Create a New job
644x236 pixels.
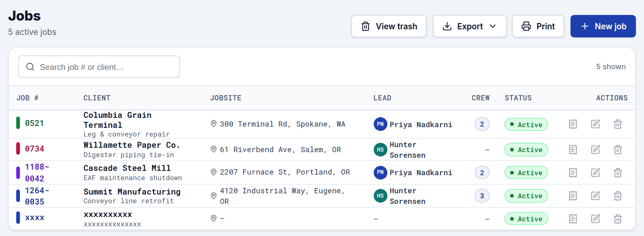click(603, 26)
